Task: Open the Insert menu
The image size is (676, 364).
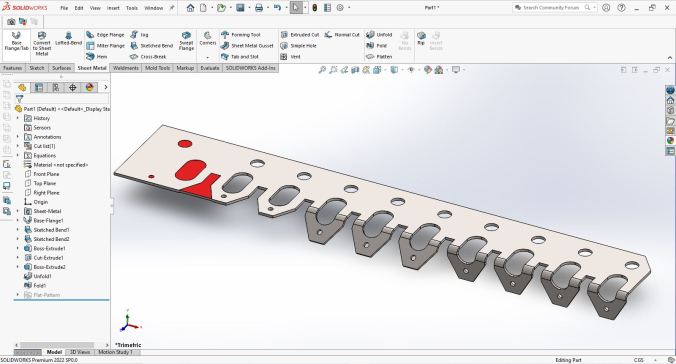Action: click(113, 8)
